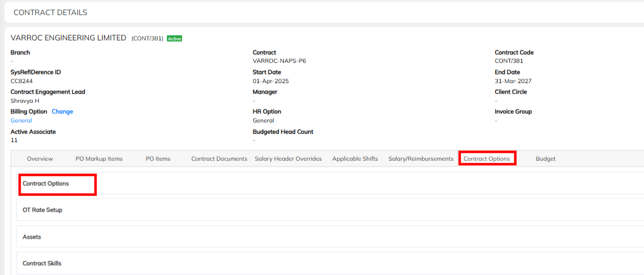Select contract name VARROC-NAPS-P6
The width and height of the screenshot is (644, 275).
pyautogui.click(x=279, y=61)
